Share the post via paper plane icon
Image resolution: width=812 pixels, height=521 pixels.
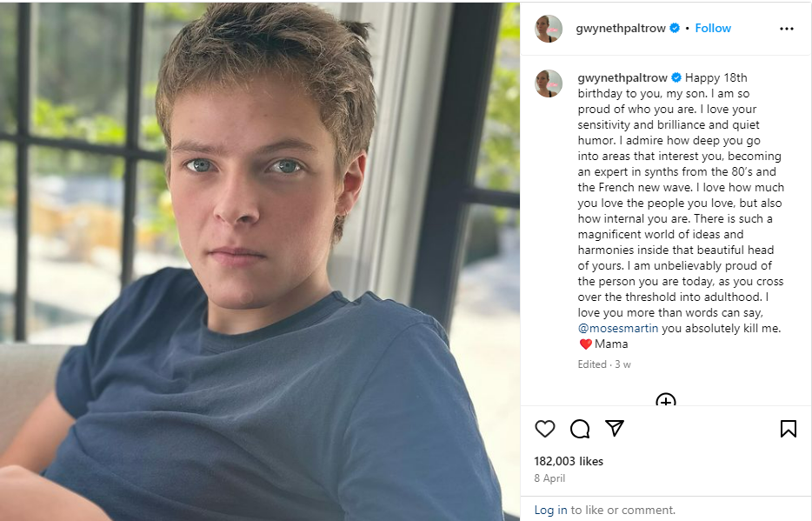[x=615, y=428]
